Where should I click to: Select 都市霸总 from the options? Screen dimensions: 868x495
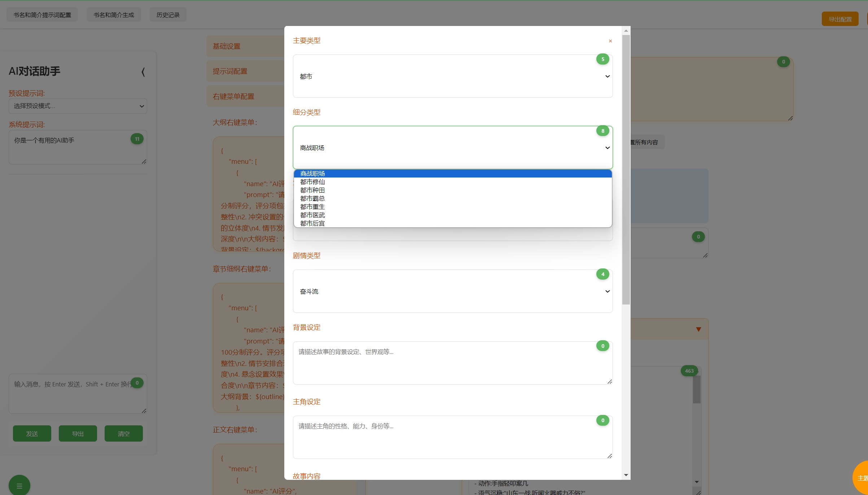[312, 198]
